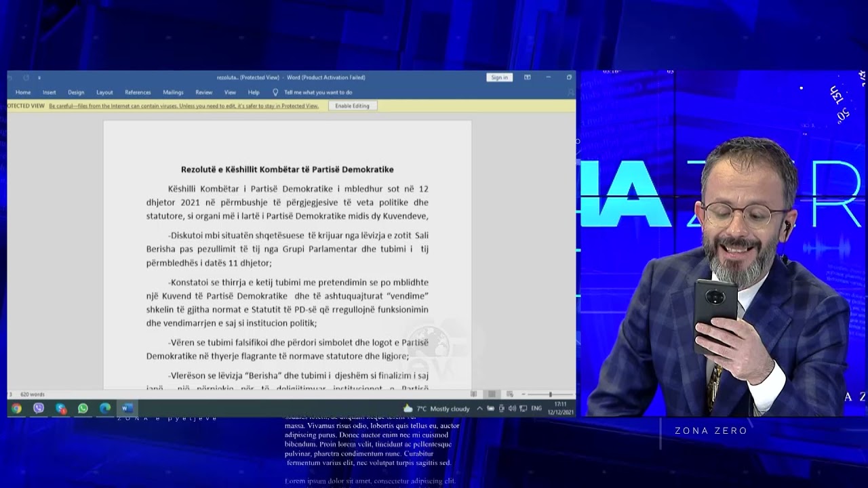Open the Mailings ribbon tab
The height and width of the screenshot is (488, 868).
pos(173,92)
